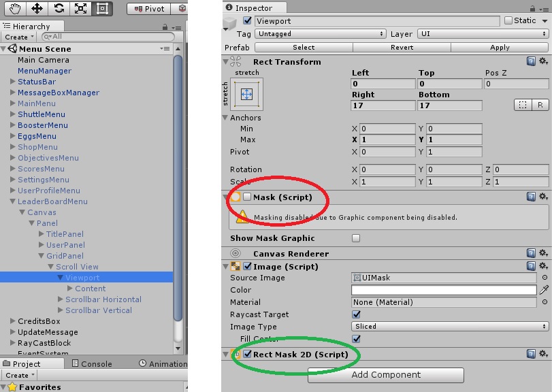Switch to the Animation tab

coord(163,363)
